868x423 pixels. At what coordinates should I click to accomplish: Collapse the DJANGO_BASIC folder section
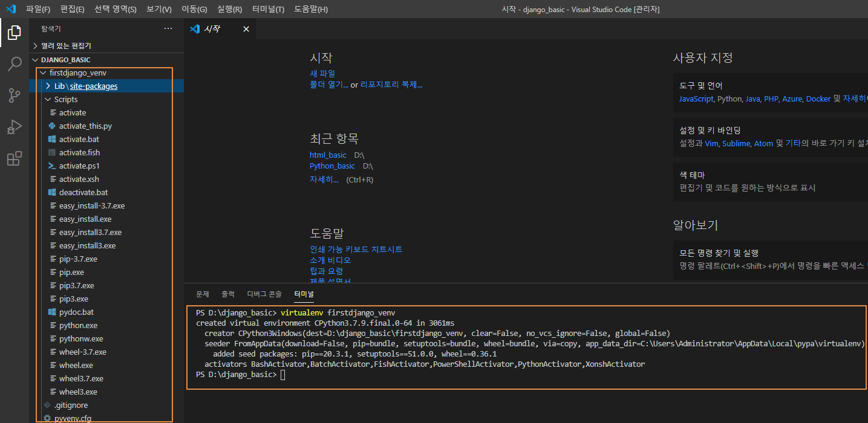pyautogui.click(x=106, y=60)
